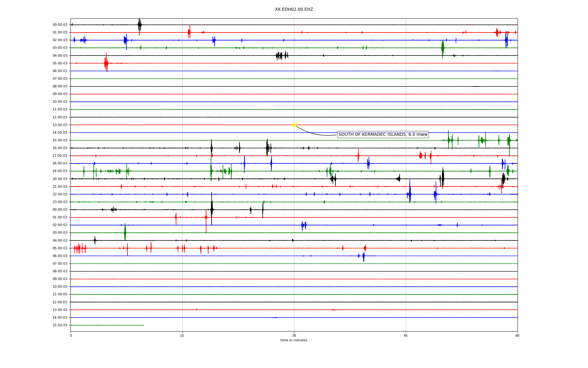Click the 15 tick label on x-axis
The image size is (588, 368).
point(182,335)
